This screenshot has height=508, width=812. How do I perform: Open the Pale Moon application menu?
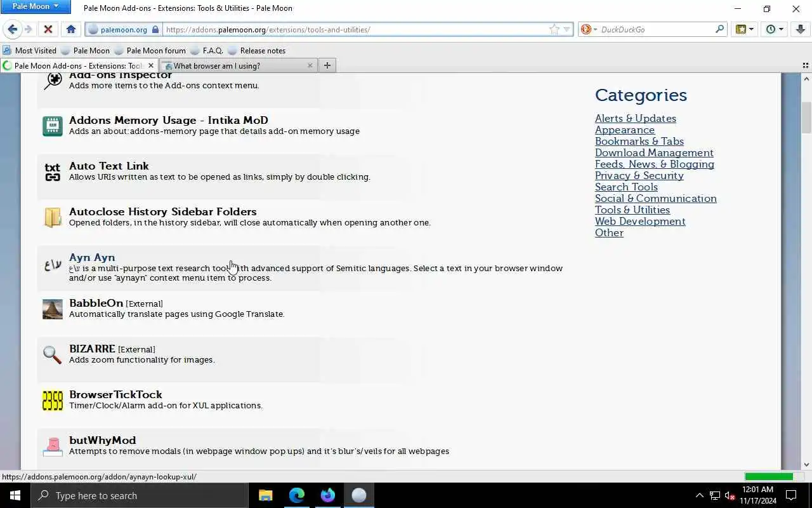pos(36,6)
